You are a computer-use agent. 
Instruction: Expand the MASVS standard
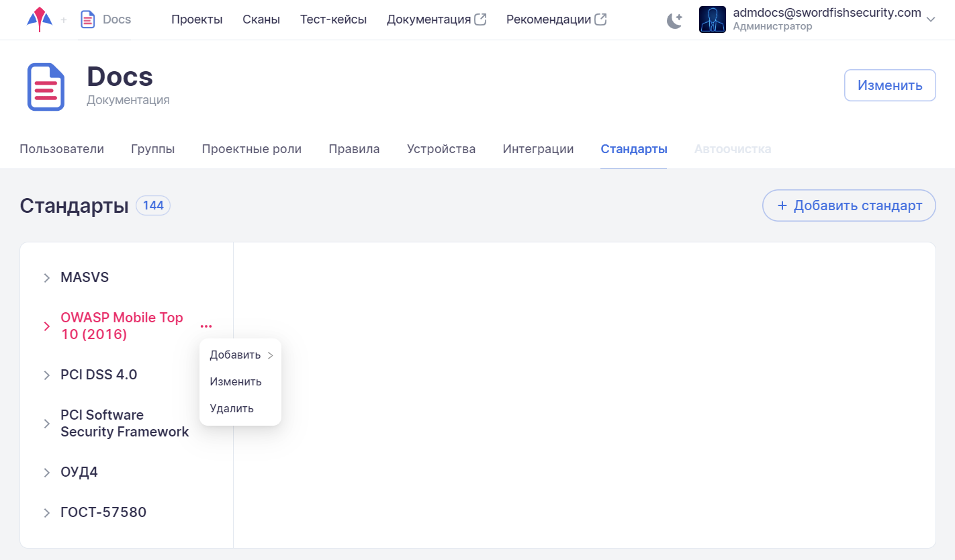coord(47,278)
